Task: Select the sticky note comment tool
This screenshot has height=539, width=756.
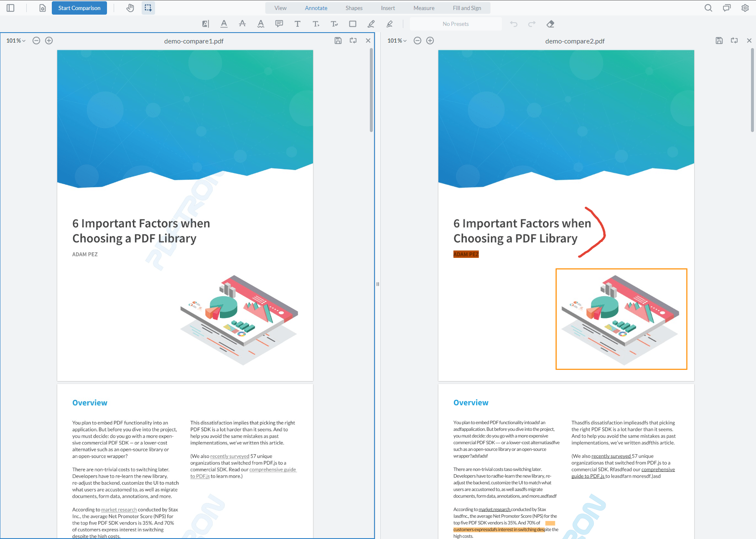Action: 279,24
